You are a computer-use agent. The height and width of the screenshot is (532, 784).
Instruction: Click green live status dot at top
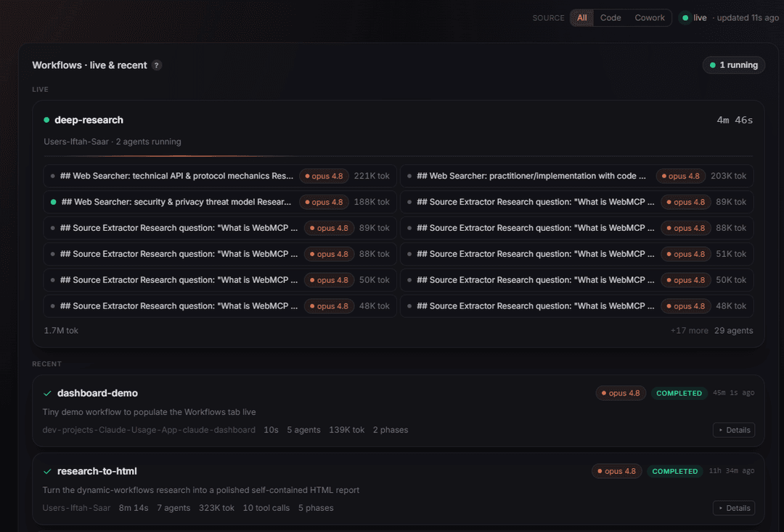(685, 18)
